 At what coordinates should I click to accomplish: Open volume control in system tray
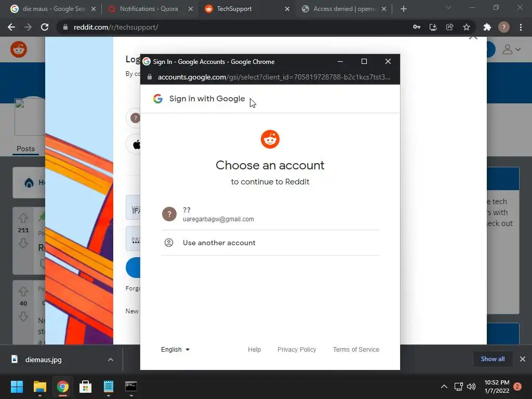tap(471, 387)
